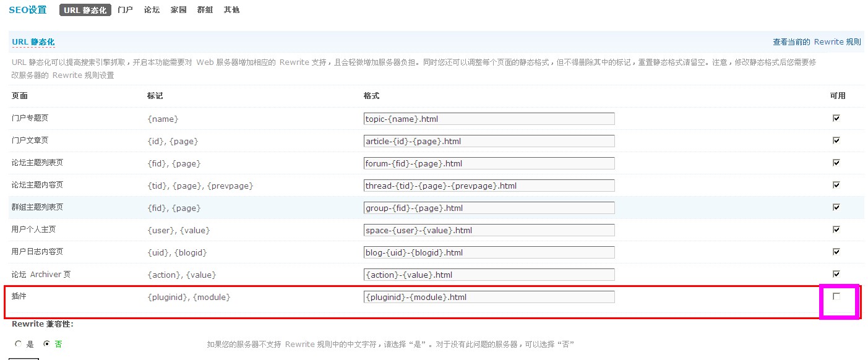Click the 门户文章页 row label

click(x=29, y=140)
